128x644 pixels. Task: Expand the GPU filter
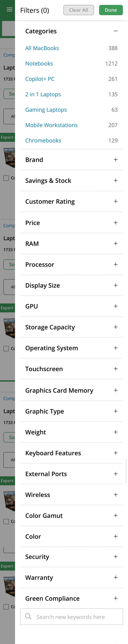116,306
